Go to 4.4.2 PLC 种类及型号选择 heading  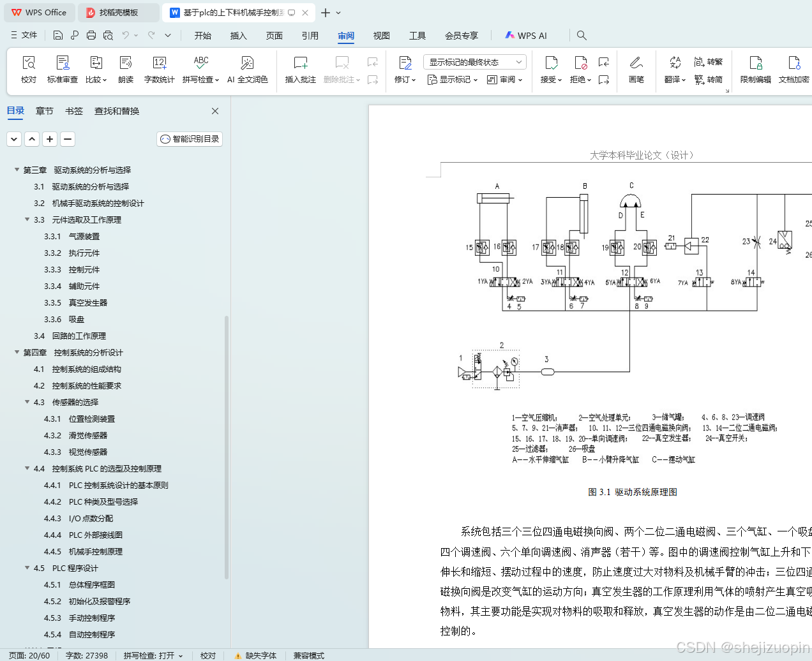pos(91,501)
